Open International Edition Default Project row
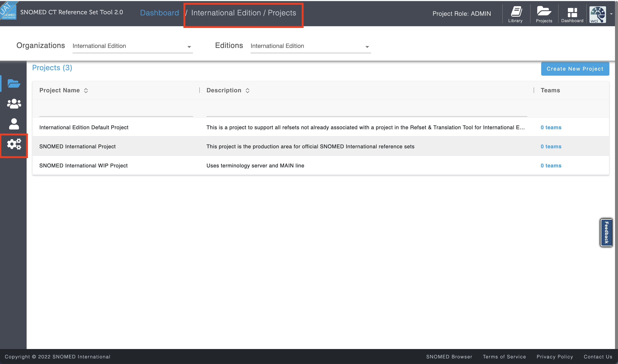Image resolution: width=618 pixels, height=364 pixels. point(321,127)
